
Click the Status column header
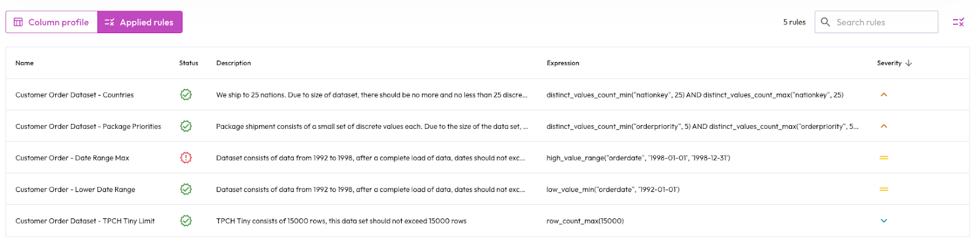point(189,63)
